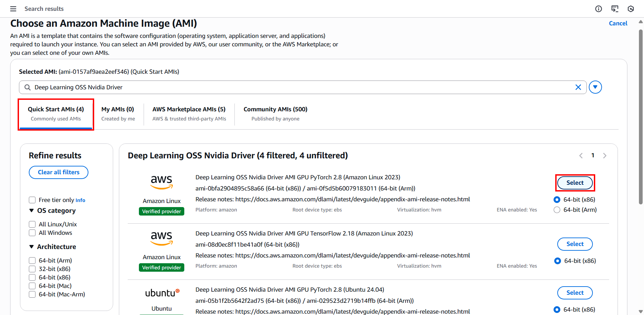Cancel the AMI selection
Image resolution: width=644 pixels, height=315 pixels.
(x=618, y=23)
